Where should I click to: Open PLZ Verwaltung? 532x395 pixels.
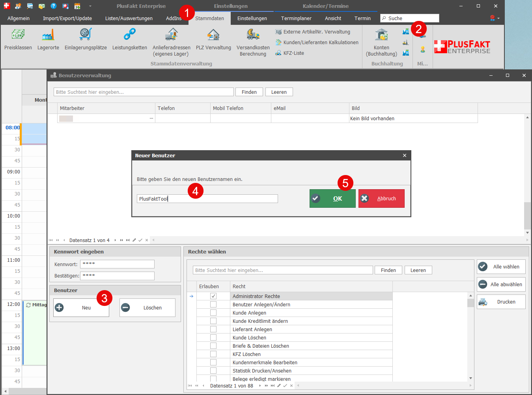[213, 39]
